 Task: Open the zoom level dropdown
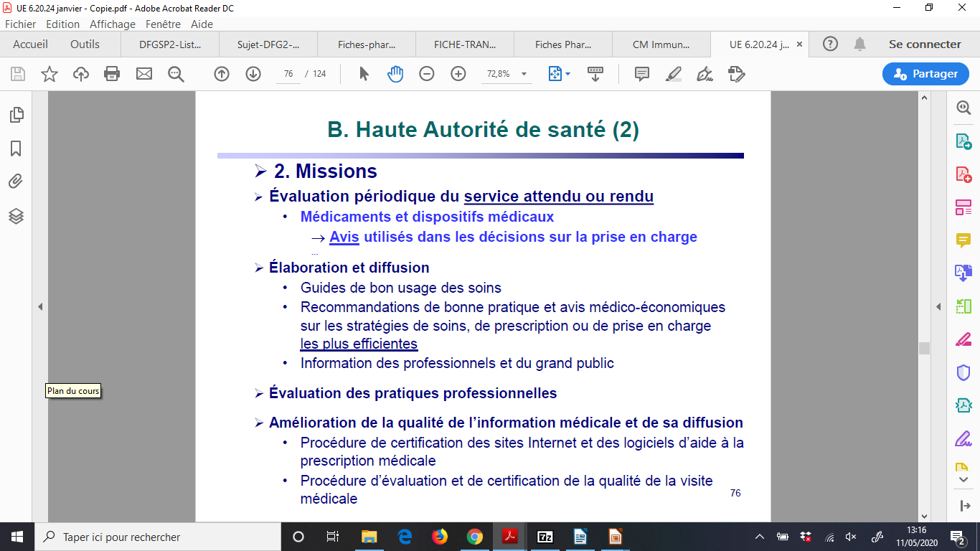click(524, 74)
